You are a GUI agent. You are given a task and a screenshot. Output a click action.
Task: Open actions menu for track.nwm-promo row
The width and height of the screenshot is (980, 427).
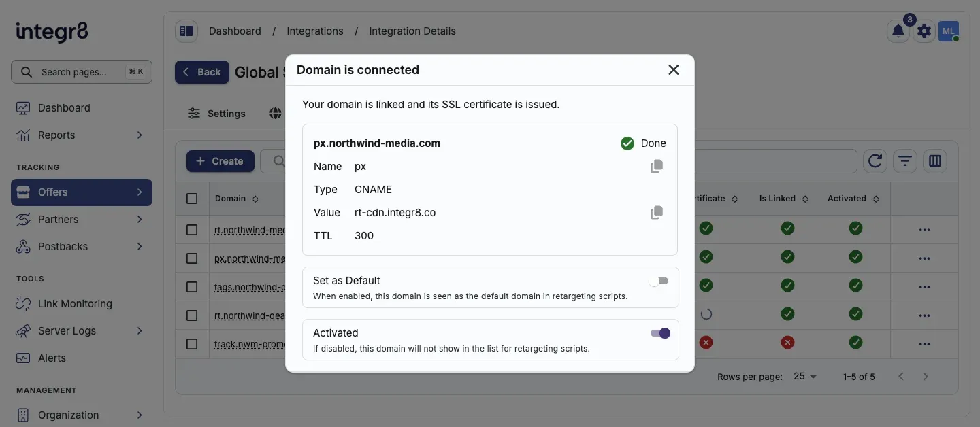pyautogui.click(x=924, y=344)
